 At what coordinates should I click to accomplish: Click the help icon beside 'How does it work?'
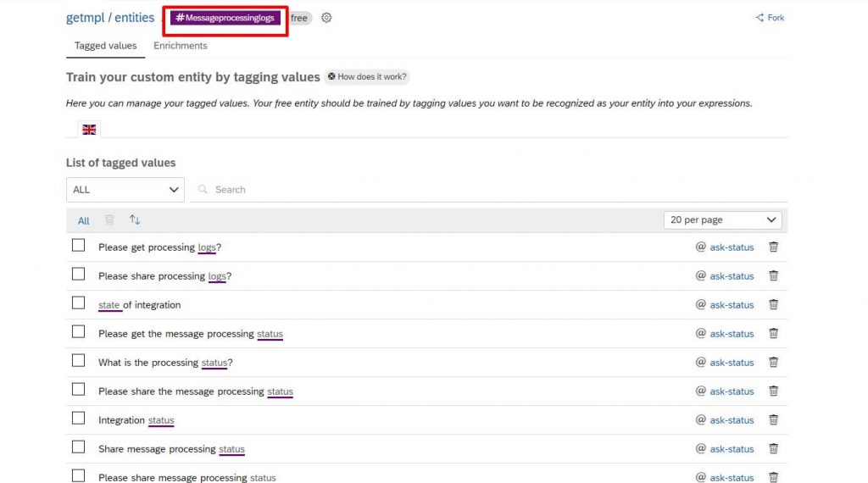point(331,76)
